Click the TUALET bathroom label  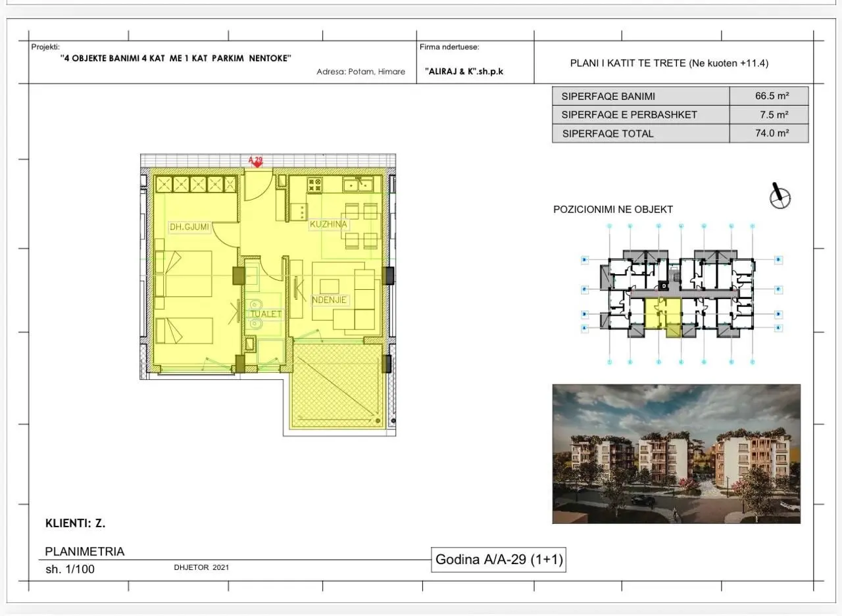266,314
